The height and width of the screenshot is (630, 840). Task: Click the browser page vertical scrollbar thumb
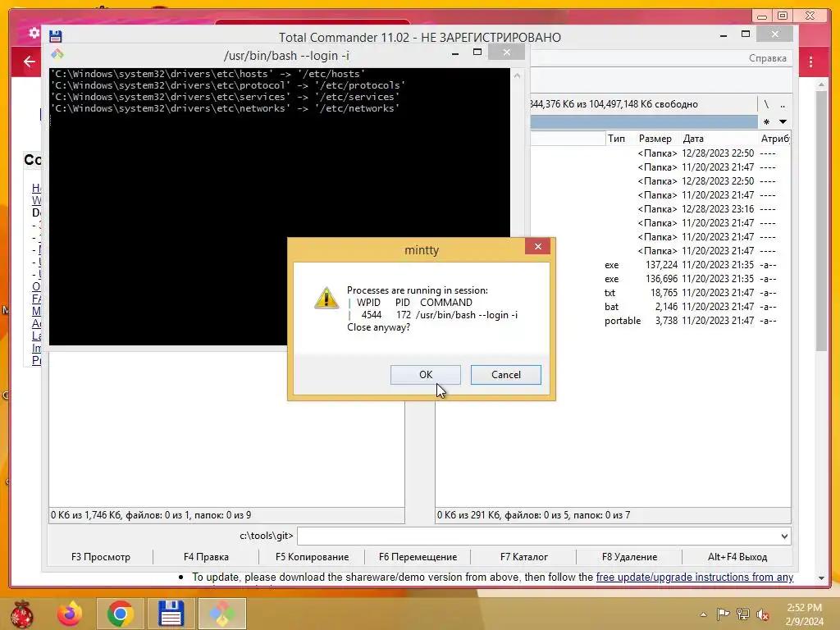point(821,220)
